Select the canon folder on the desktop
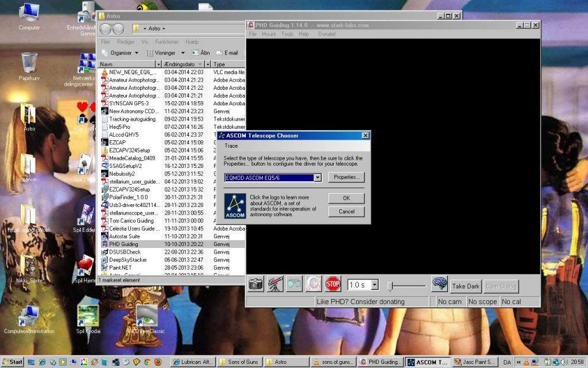 point(29,168)
